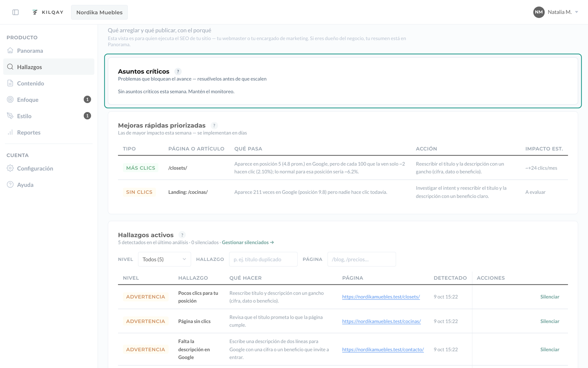Click the Hallazgos magnifier icon
The image size is (588, 368).
click(10, 67)
